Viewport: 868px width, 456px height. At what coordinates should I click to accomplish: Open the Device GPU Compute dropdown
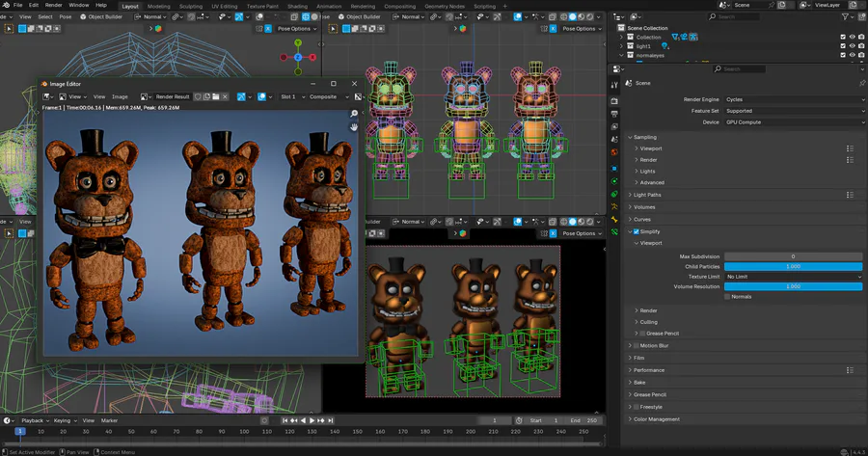795,122
